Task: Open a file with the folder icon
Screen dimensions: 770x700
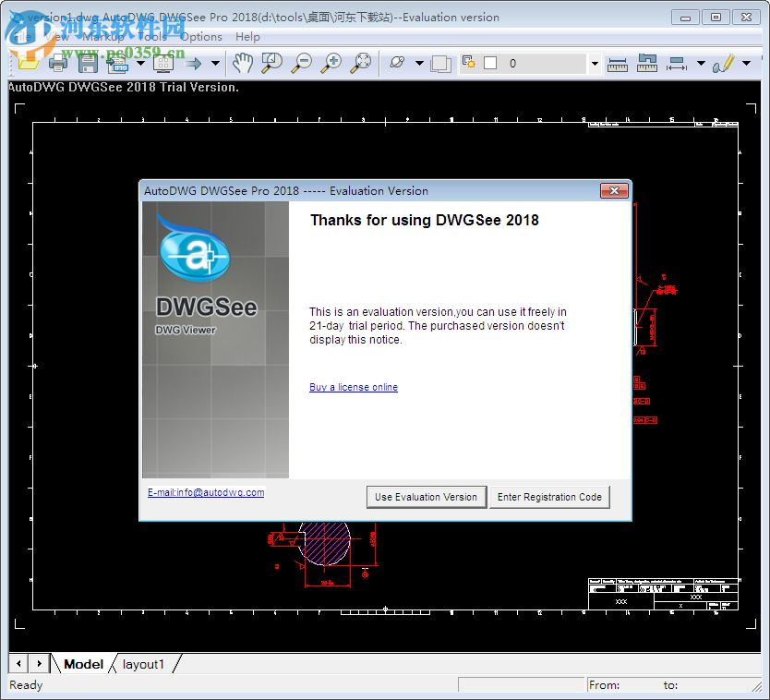Action: (x=28, y=64)
